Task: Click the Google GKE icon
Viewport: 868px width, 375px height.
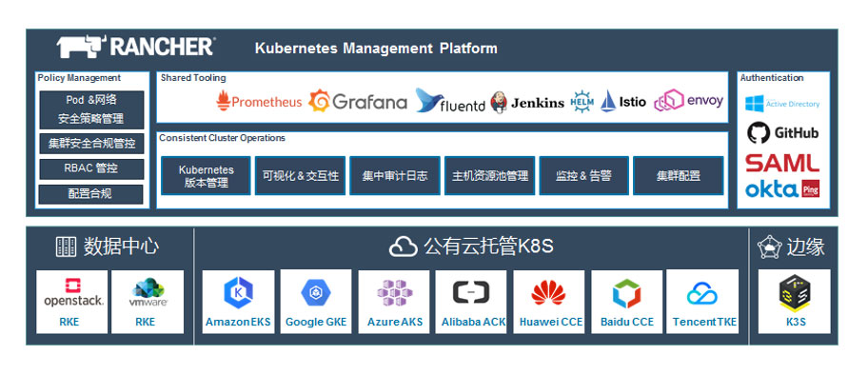Action: (316, 293)
